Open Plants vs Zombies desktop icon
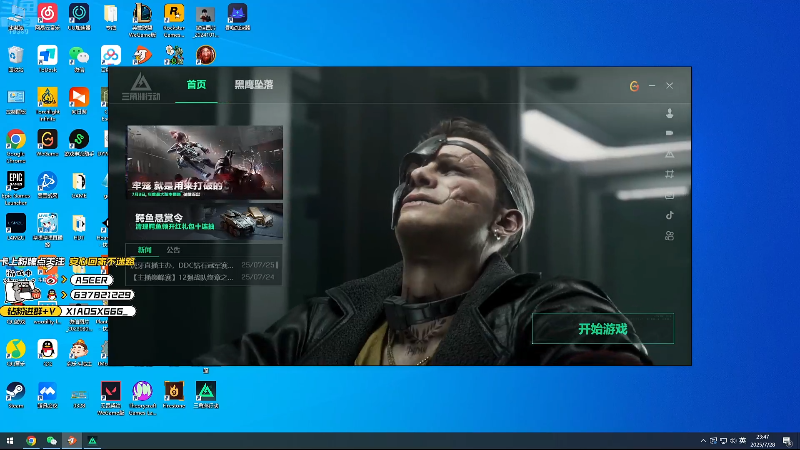800x450 pixels. (174, 55)
